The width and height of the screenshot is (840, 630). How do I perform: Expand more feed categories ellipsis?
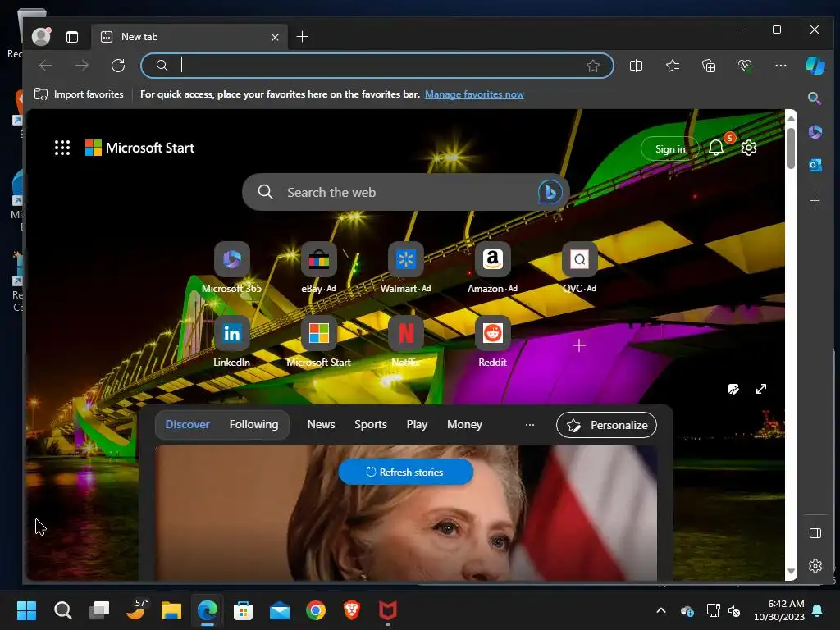pyautogui.click(x=530, y=425)
